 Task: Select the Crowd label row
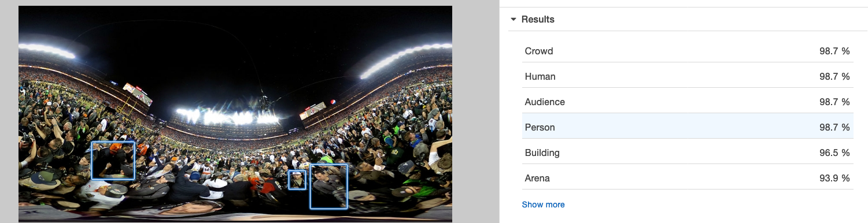click(x=688, y=51)
